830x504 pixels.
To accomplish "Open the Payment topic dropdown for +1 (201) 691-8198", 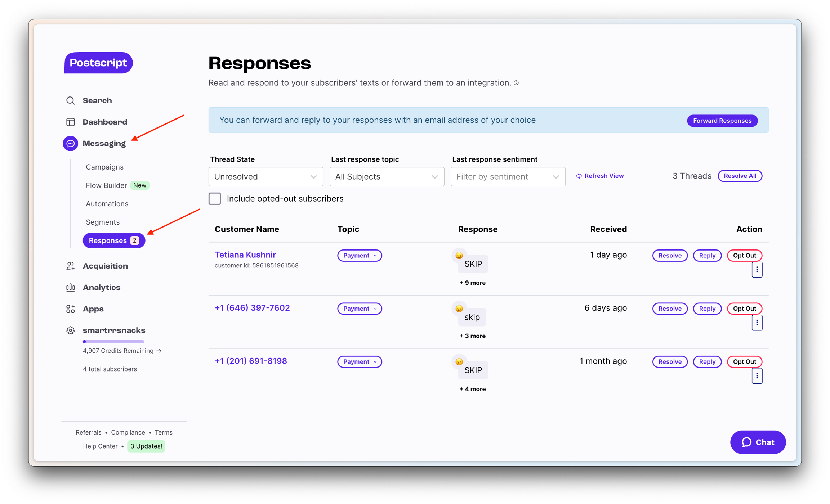I will pyautogui.click(x=360, y=361).
